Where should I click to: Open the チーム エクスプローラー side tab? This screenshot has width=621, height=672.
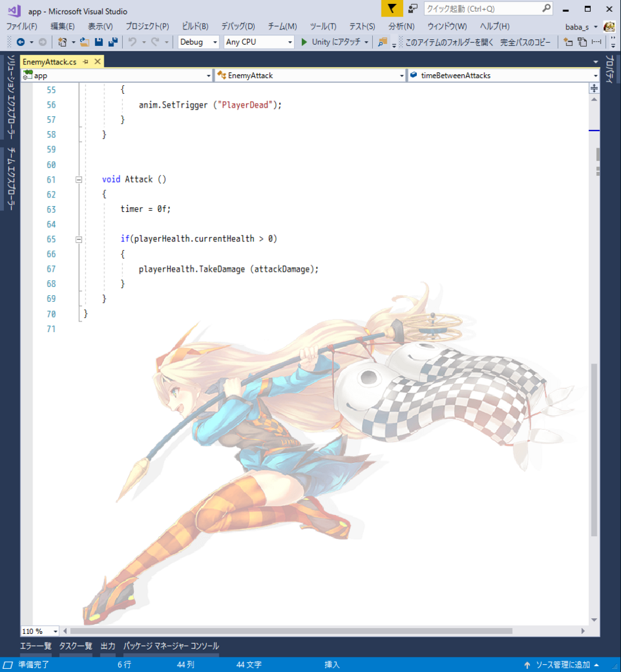pos(11,178)
